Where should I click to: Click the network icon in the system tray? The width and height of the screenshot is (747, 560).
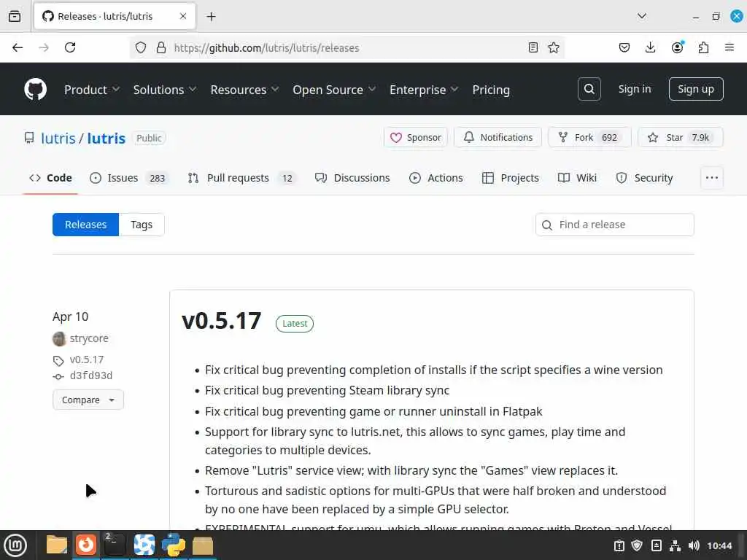(x=675, y=545)
